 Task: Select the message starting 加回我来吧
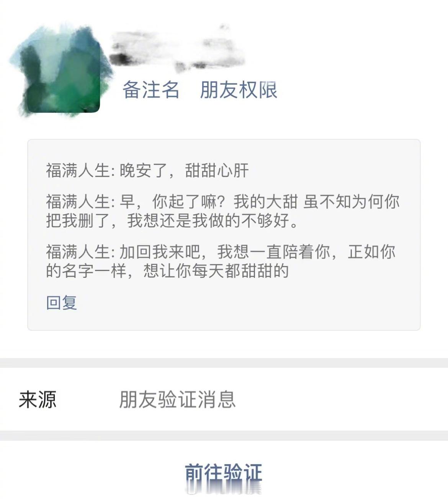221,261
